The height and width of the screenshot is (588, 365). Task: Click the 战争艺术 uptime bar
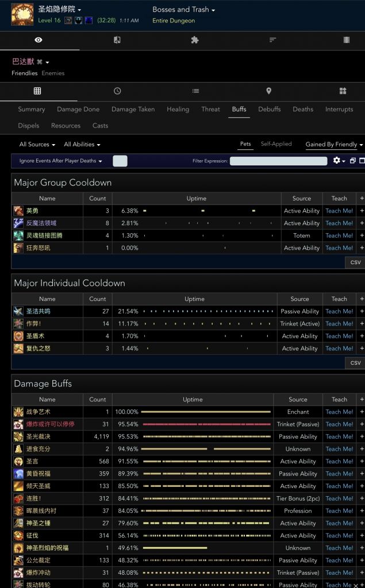tap(206, 412)
